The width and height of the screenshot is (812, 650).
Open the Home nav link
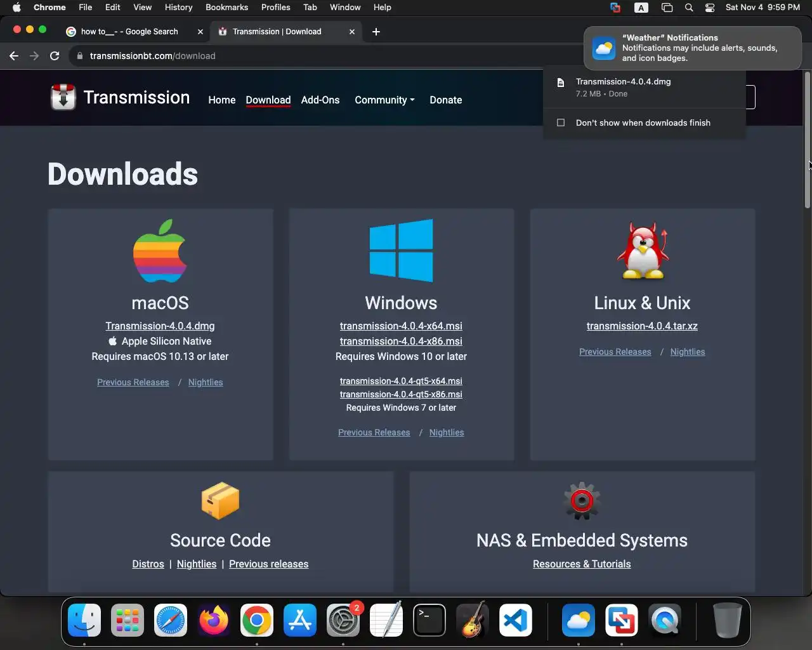(x=222, y=100)
